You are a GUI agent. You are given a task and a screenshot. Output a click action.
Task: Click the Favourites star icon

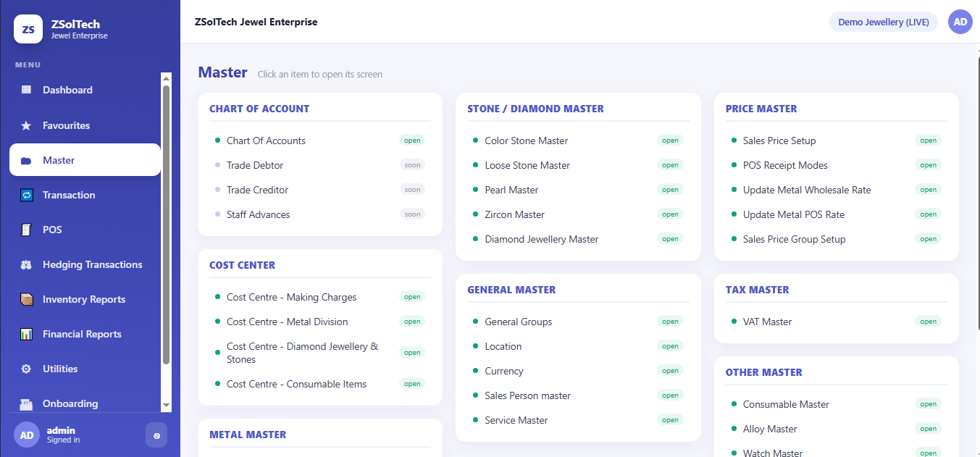point(27,125)
